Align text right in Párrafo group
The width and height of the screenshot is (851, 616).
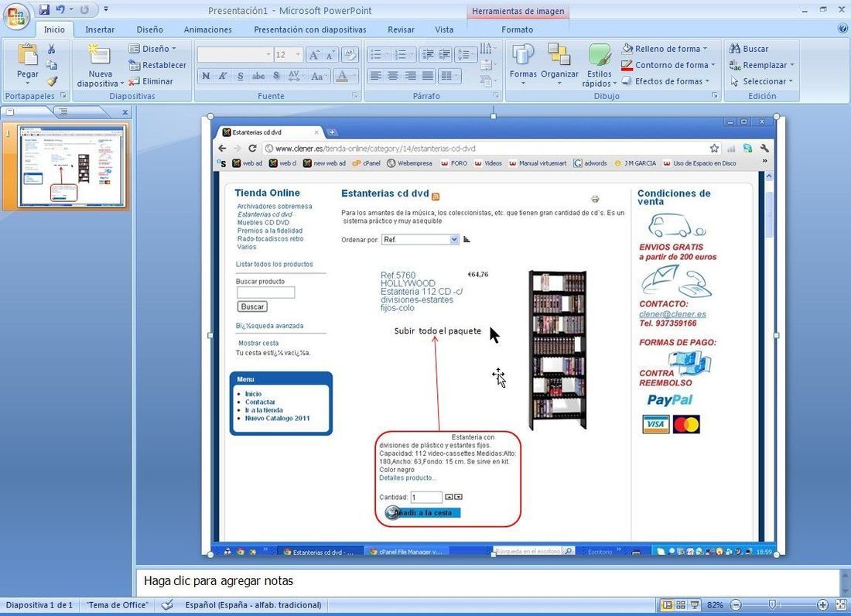(410, 76)
